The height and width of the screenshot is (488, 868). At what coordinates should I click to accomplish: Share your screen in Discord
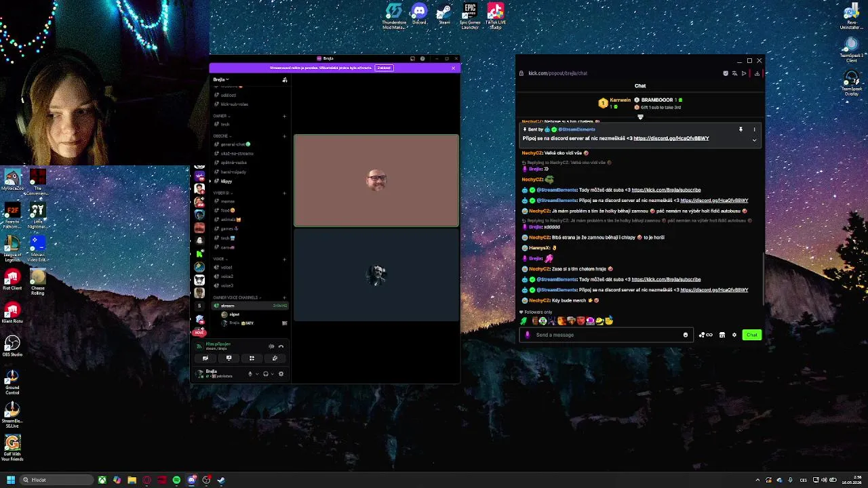click(229, 358)
